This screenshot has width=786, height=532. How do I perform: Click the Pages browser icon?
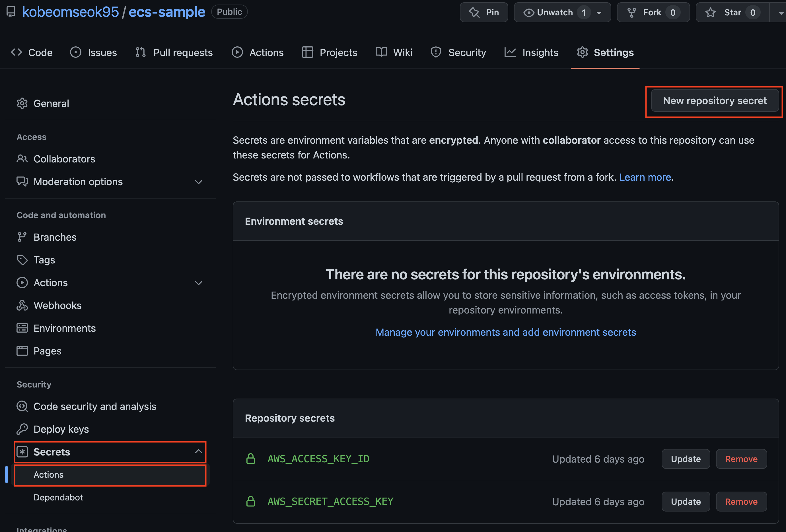(x=22, y=351)
